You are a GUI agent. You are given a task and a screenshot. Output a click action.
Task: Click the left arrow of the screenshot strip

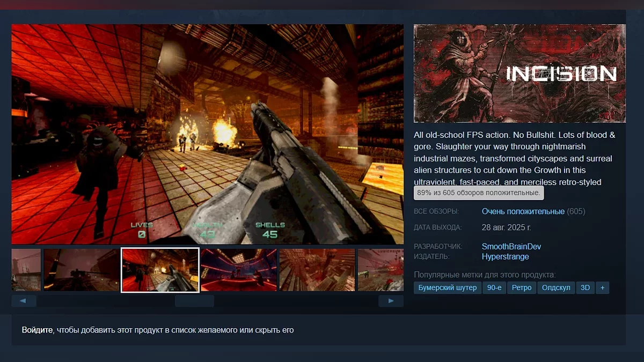24,301
